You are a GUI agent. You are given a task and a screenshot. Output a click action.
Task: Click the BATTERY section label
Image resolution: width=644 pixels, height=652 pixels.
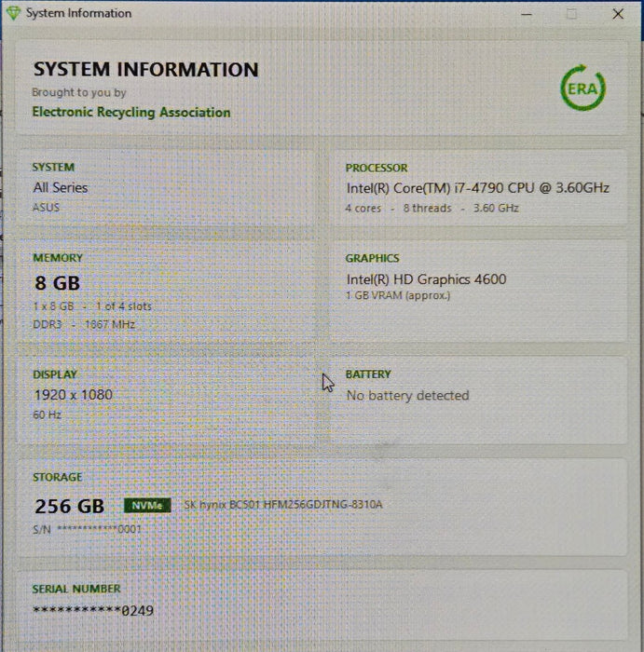368,374
